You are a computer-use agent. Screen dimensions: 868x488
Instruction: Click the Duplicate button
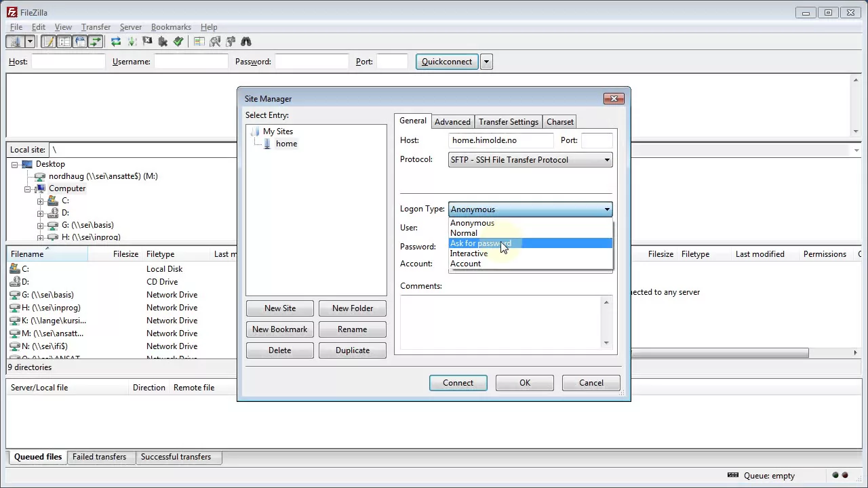click(353, 350)
